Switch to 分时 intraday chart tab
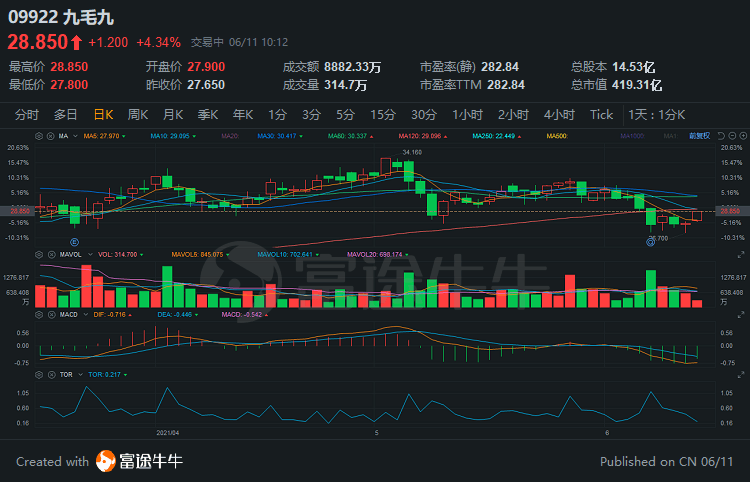Viewport: 750px width, 482px height. 26,115
